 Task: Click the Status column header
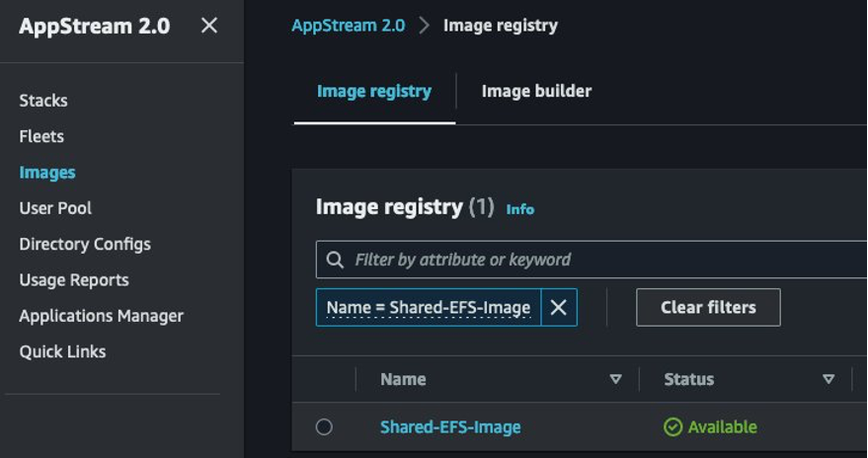click(x=688, y=379)
